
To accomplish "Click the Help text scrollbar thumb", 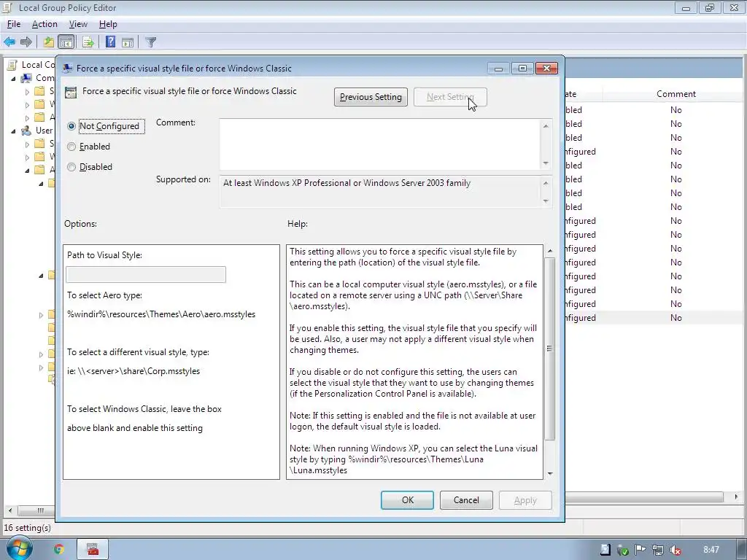I will pyautogui.click(x=549, y=349).
